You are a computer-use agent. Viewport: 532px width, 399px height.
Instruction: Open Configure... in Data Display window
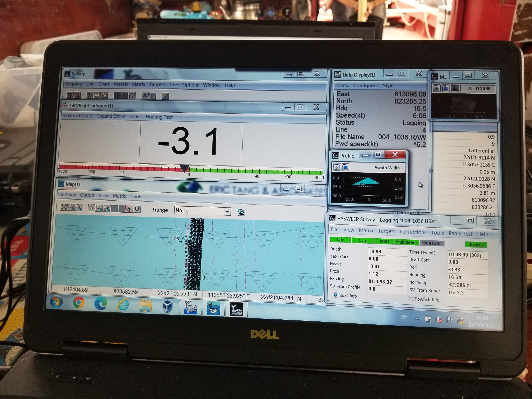pyautogui.click(x=366, y=85)
